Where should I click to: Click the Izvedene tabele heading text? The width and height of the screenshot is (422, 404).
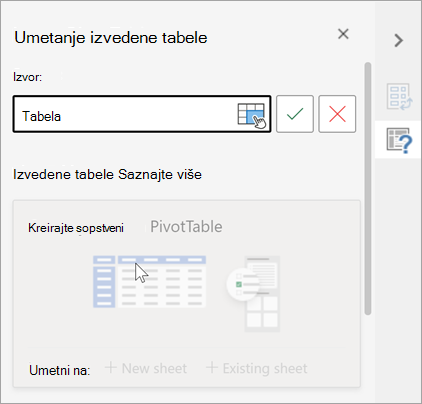click(x=63, y=175)
